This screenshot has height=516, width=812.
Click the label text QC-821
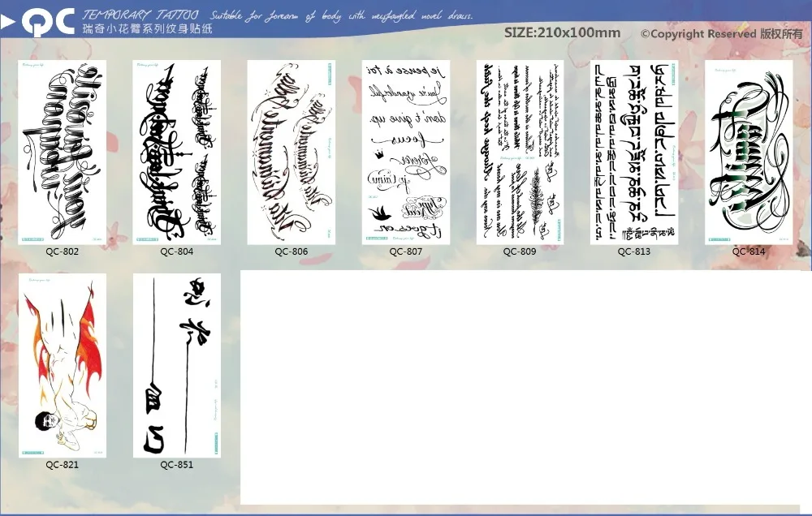pos(63,465)
